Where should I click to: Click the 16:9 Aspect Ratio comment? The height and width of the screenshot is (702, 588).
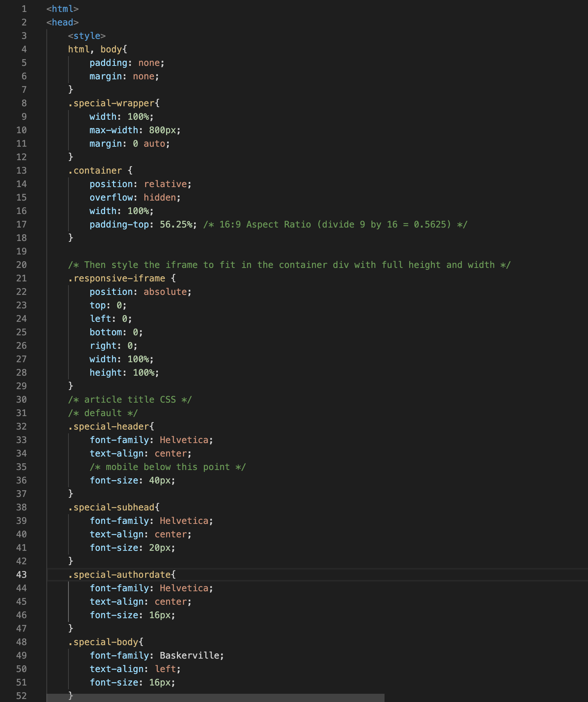coord(335,224)
